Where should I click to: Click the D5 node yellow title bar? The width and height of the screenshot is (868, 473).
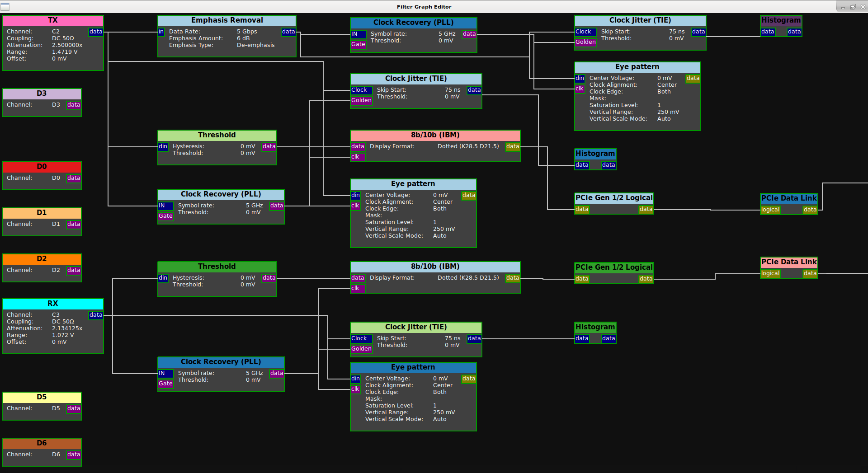(x=42, y=397)
